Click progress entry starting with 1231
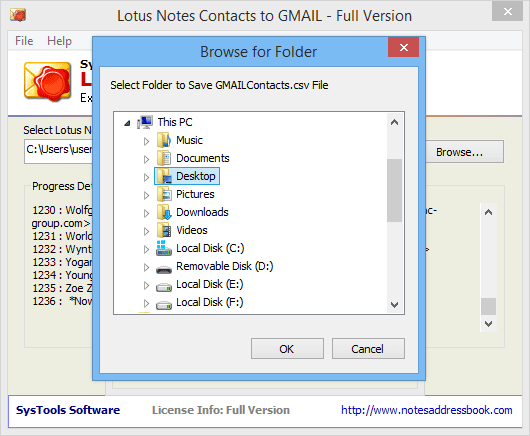530x436 pixels. click(x=62, y=236)
